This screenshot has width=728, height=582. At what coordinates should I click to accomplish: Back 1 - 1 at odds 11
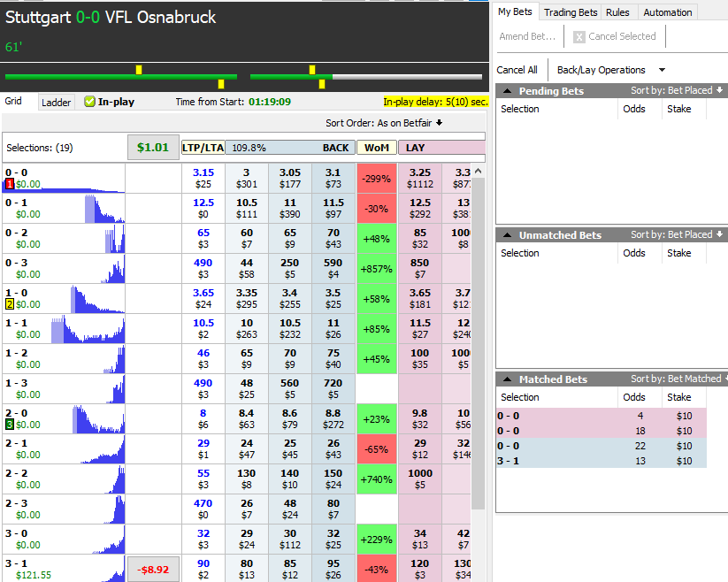(x=333, y=329)
